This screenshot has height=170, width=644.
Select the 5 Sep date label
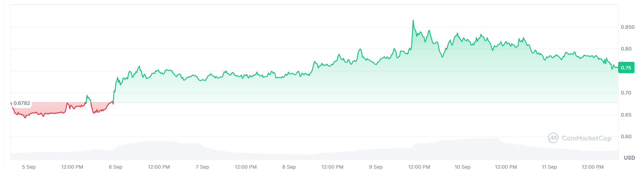point(29,167)
